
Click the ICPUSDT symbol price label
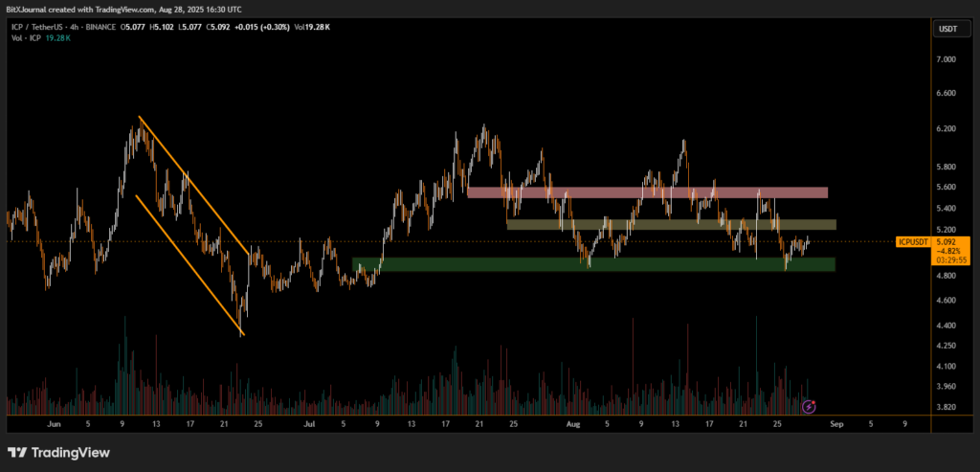click(x=914, y=242)
